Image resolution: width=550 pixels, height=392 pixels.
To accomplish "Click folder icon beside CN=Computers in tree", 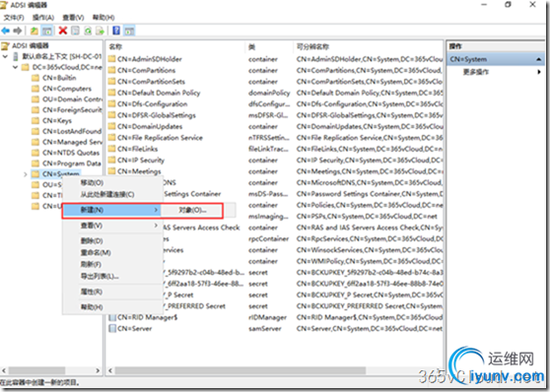I will click(x=35, y=89).
